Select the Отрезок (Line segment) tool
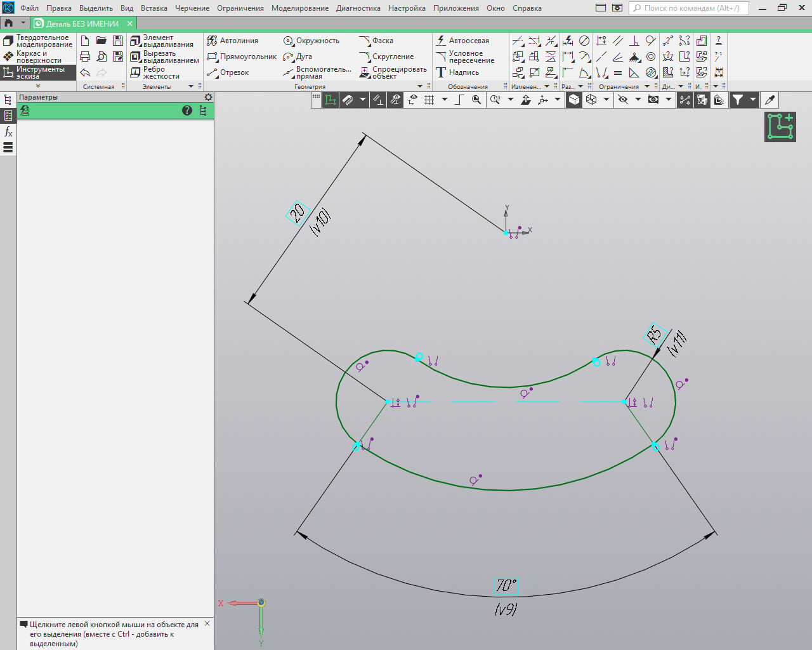 coord(228,72)
